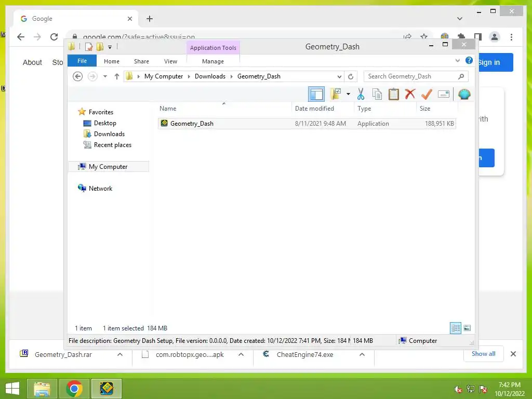Screen dimensions: 532x399
Task: Switch to details view in status bar
Action: point(455,328)
